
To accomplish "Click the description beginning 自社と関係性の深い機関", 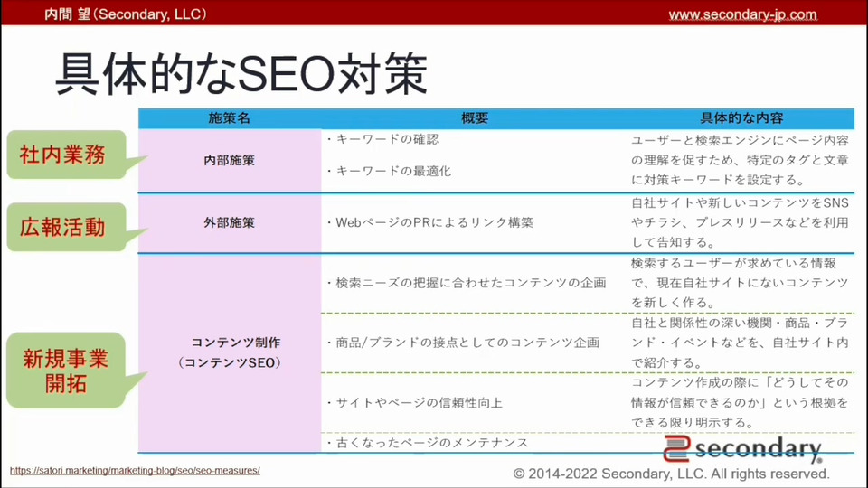I will (740, 343).
